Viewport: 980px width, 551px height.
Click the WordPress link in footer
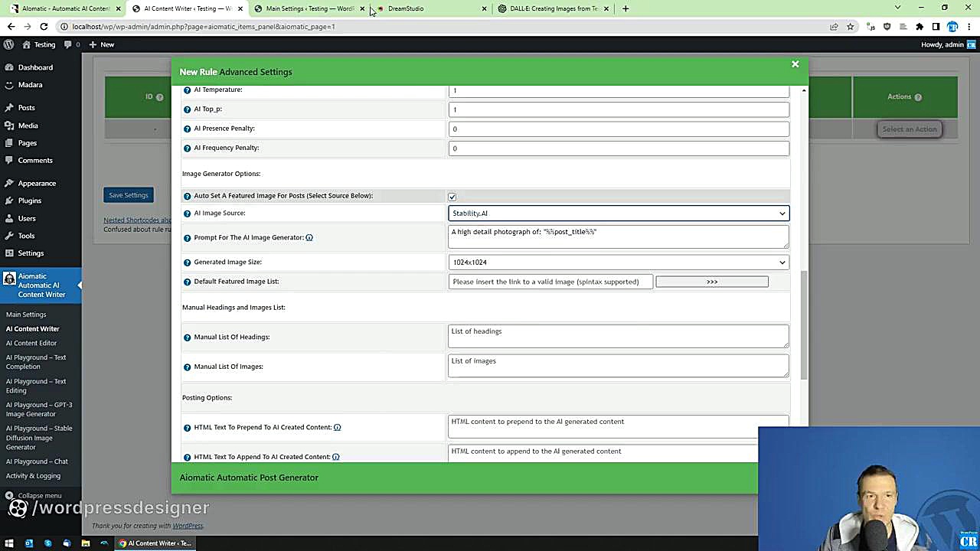point(188,526)
